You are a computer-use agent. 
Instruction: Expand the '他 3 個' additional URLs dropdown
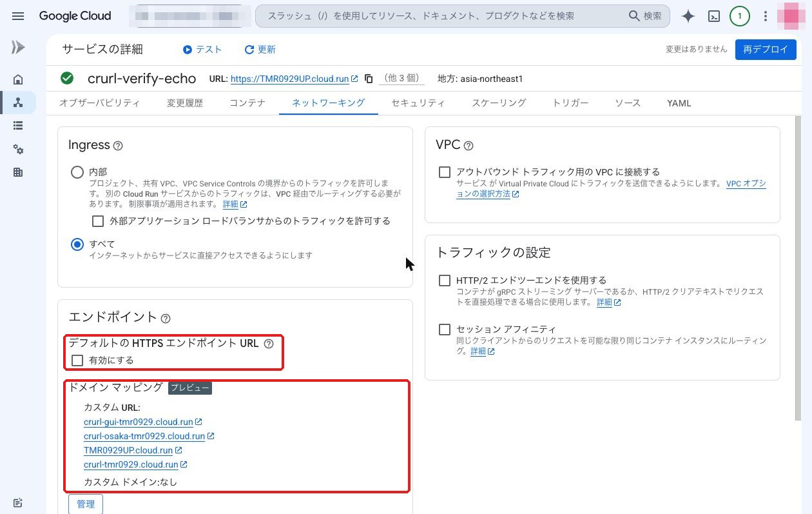[x=401, y=79]
